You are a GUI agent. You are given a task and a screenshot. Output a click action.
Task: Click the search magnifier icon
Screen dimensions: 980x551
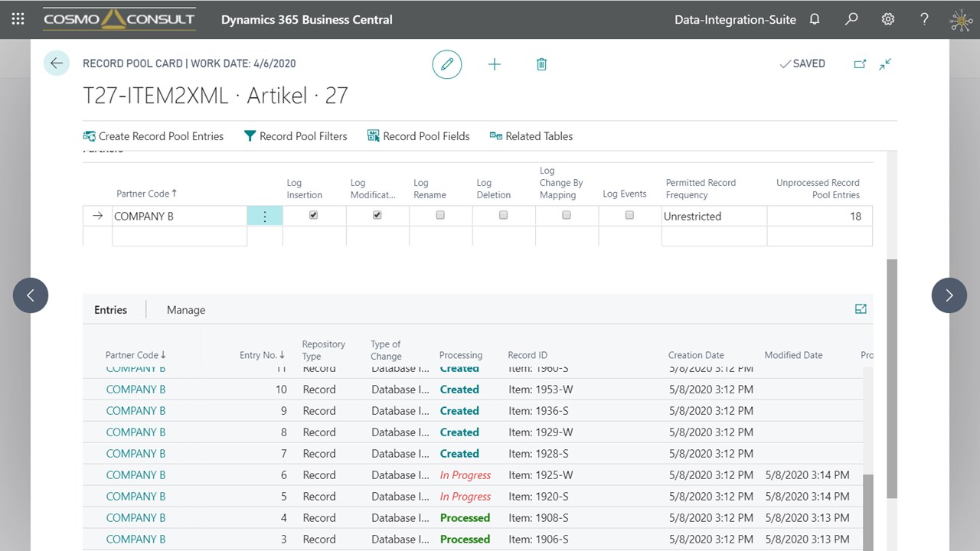point(851,20)
